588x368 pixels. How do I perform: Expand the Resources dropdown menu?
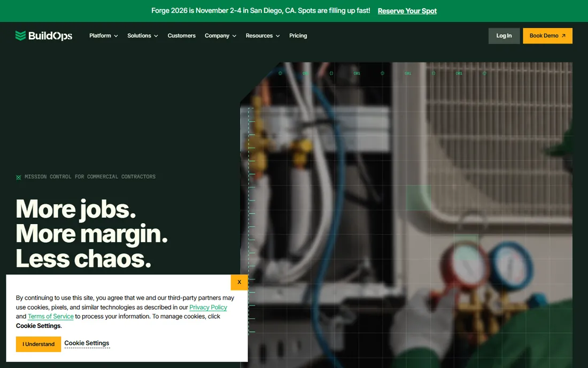click(262, 36)
